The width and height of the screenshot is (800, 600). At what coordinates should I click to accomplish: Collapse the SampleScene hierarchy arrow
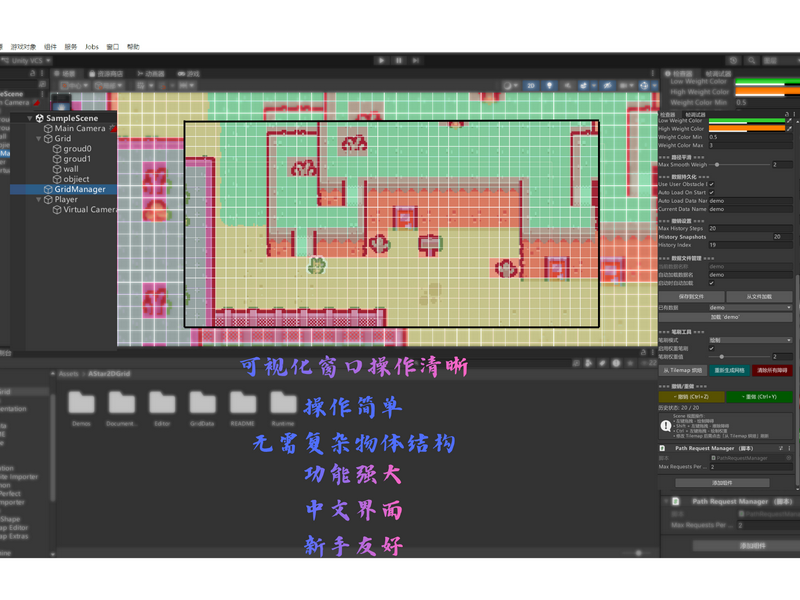(x=30, y=118)
